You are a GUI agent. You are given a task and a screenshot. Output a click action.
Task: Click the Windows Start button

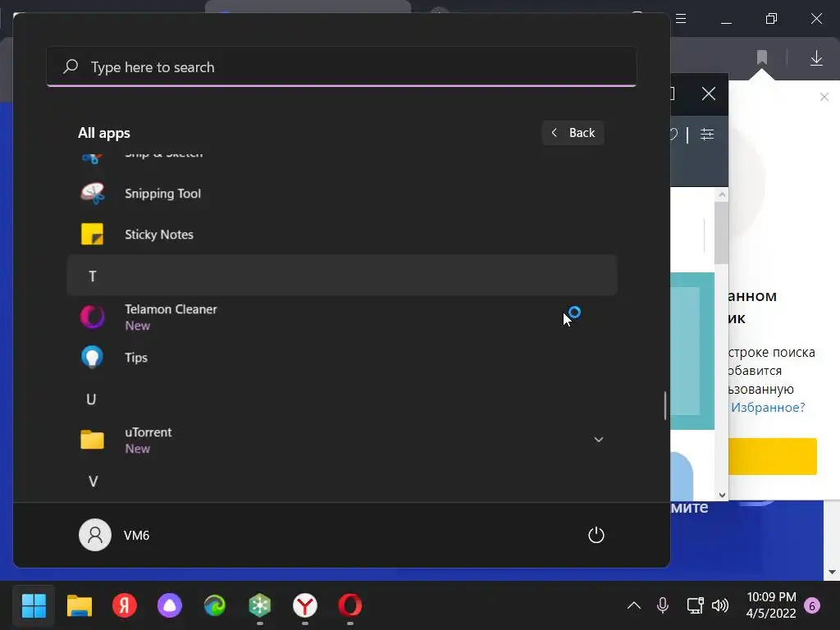click(34, 606)
